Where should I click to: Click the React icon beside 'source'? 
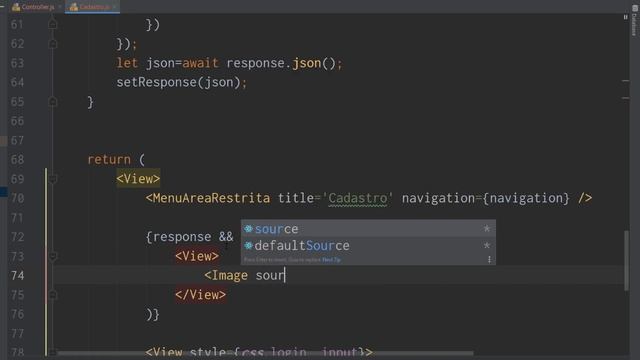tap(248, 229)
